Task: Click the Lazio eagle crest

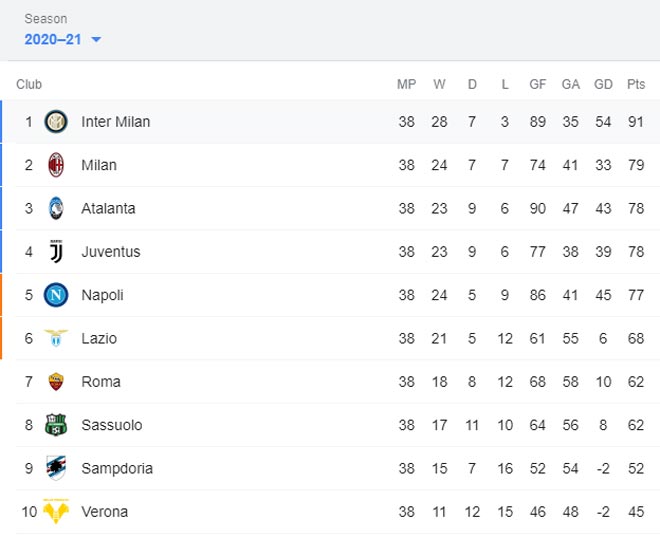Action: click(56, 338)
